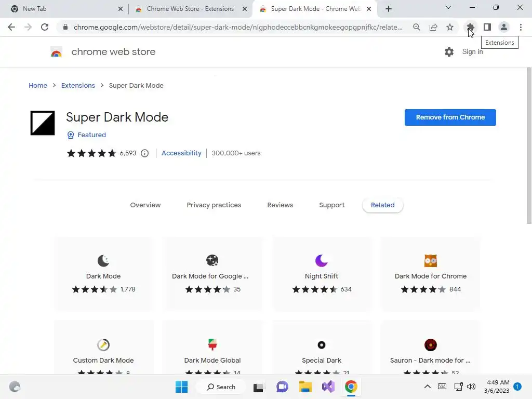Viewport: 532px width, 399px height.
Task: Select the Privacy practices tab
Action: (x=214, y=205)
